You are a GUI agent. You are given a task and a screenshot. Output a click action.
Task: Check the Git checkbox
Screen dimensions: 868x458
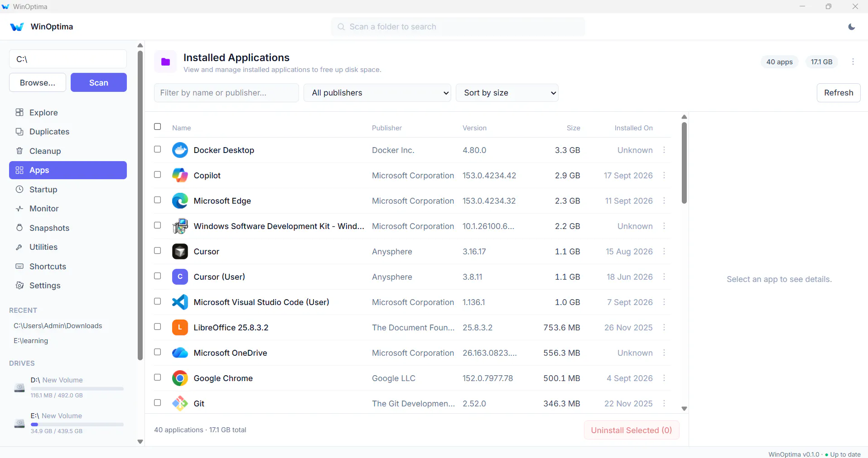(x=158, y=403)
